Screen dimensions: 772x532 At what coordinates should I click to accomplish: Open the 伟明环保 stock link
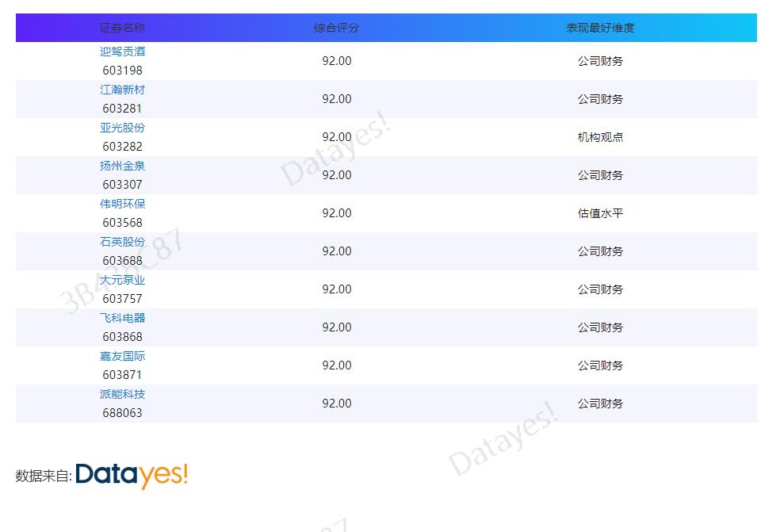(122, 203)
